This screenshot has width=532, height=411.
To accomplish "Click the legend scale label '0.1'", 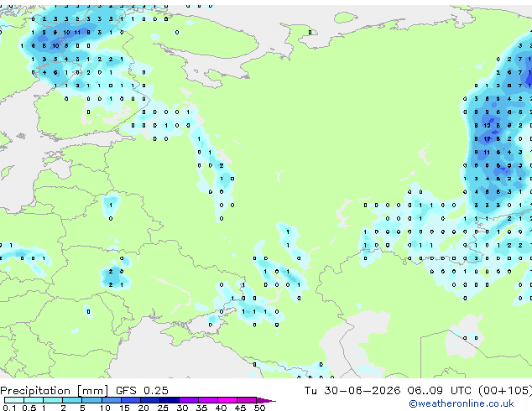I will [9, 408].
